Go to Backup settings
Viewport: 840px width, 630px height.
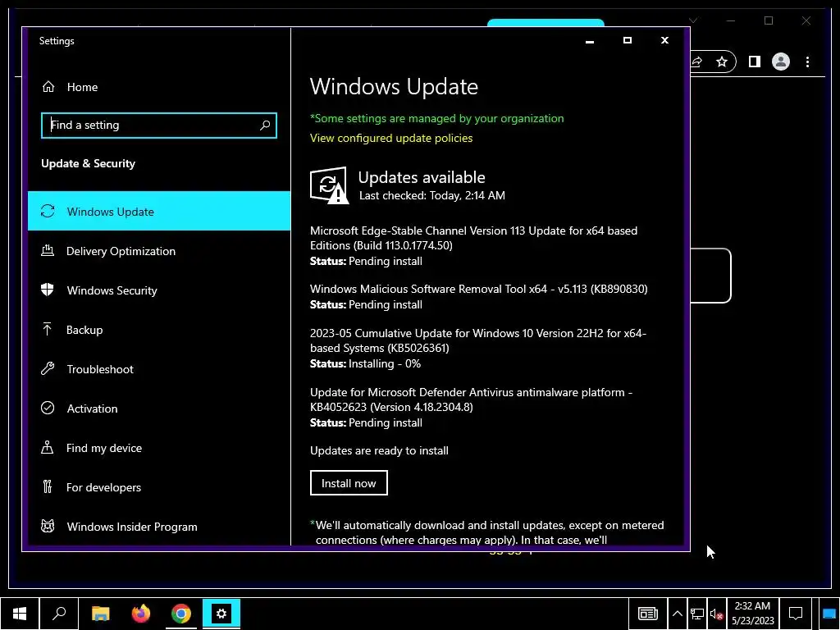pos(159,330)
